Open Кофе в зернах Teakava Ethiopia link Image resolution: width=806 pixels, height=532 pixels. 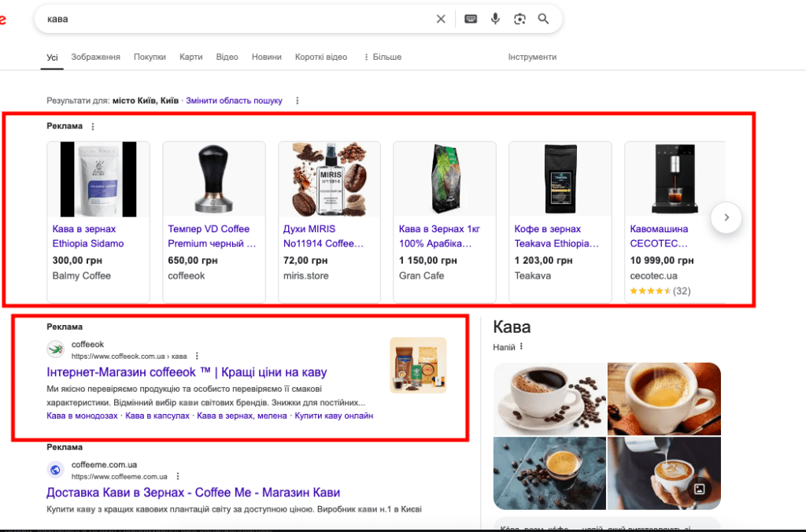[556, 236]
